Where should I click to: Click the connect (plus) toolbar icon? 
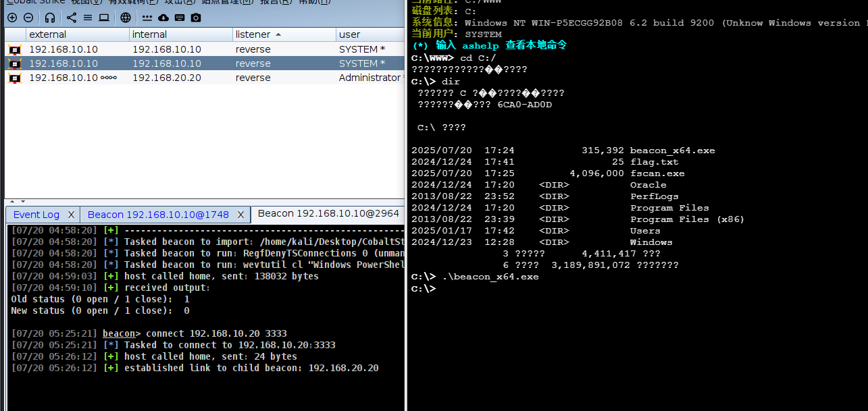(x=12, y=18)
